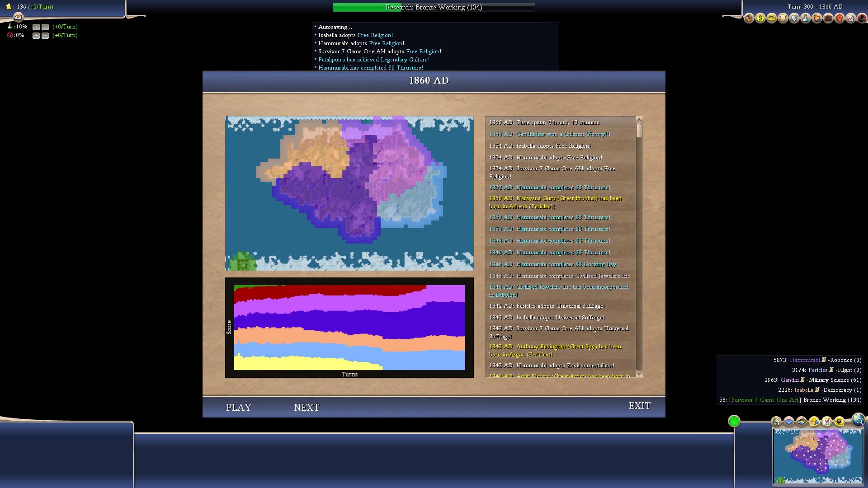Increase research rate with plus button

pos(36,27)
